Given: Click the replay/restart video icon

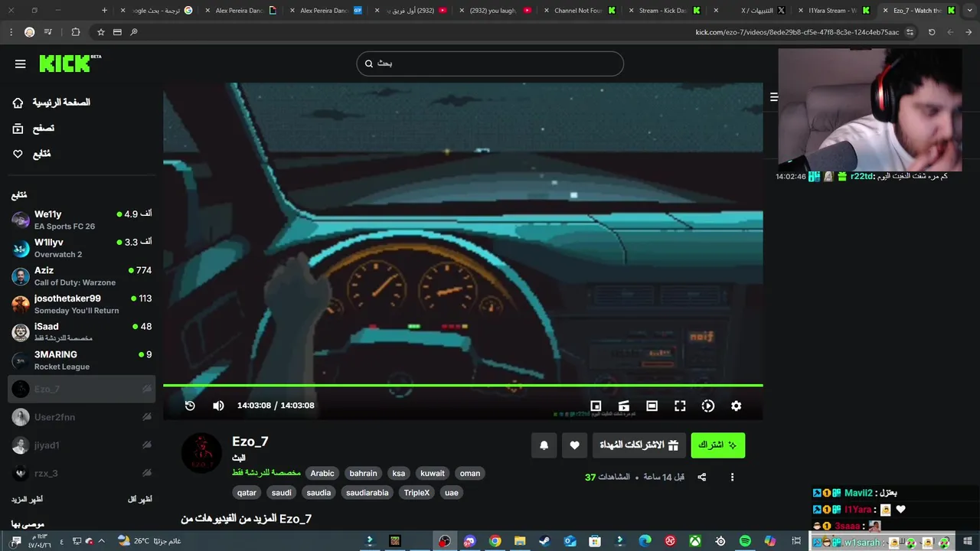Looking at the screenshot, I should click(190, 406).
